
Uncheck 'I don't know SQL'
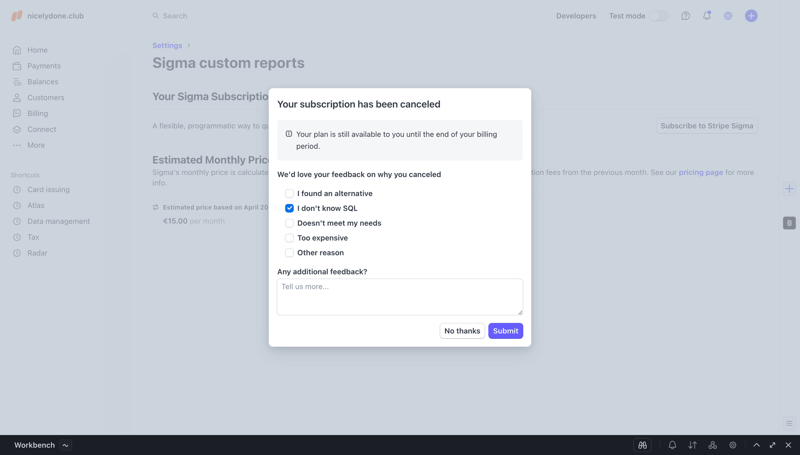pos(289,208)
